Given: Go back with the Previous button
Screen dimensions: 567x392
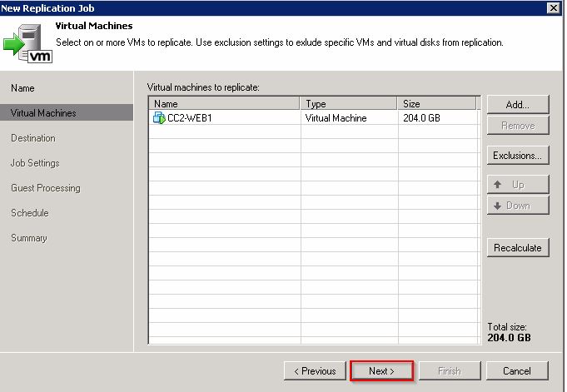Looking at the screenshot, I should pos(315,371).
